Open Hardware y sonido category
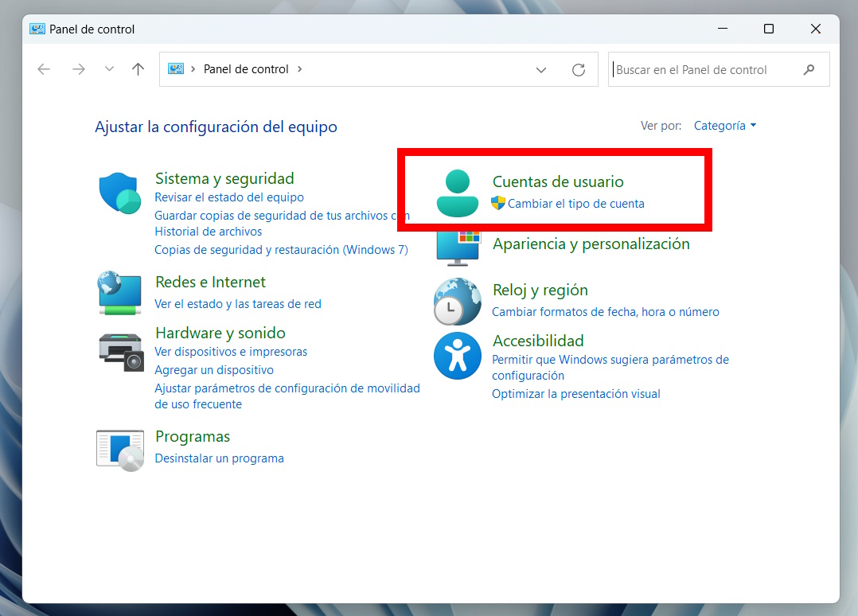Image resolution: width=858 pixels, height=616 pixels. pyautogui.click(x=220, y=333)
